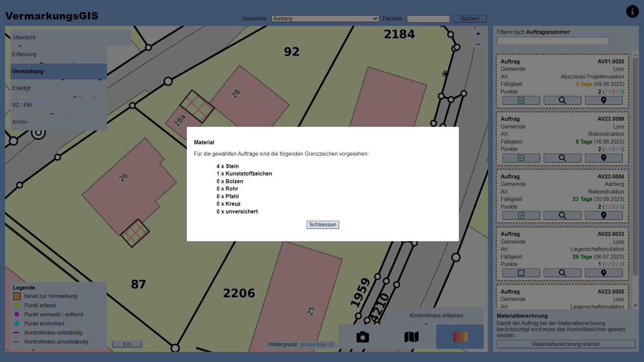This screenshot has height=362, width=644.
Task: Click the location pin icon on AV23.0033
Action: click(603, 272)
